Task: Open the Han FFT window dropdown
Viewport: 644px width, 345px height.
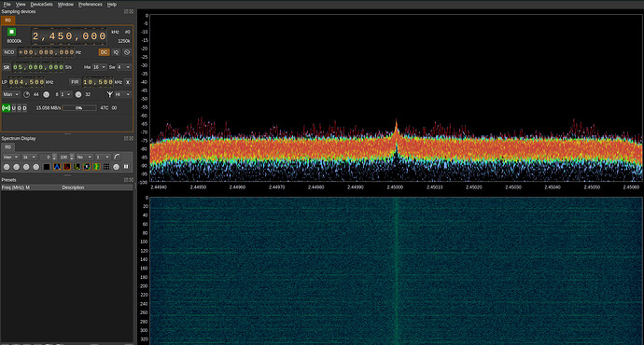Action: point(10,158)
